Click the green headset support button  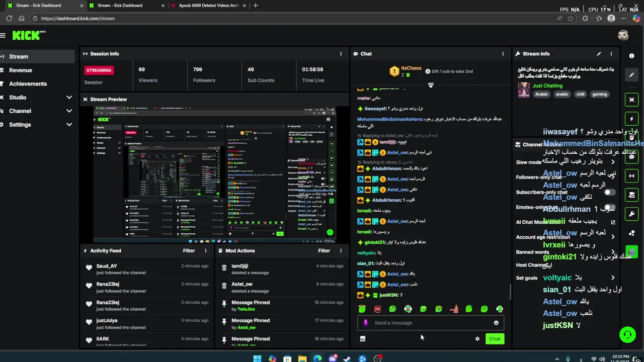click(x=627, y=334)
